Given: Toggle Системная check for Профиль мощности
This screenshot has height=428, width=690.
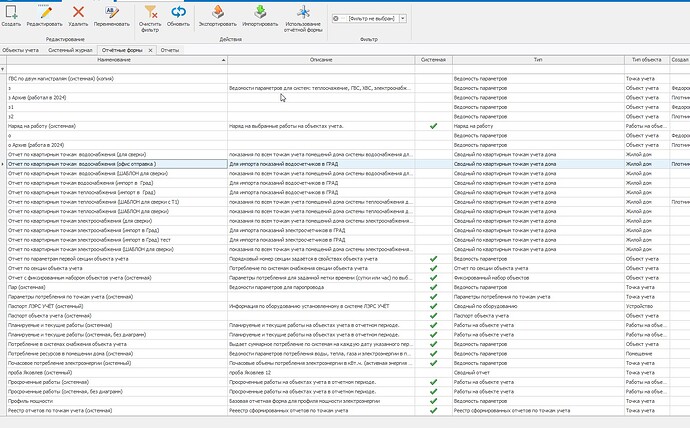Looking at the screenshot, I should pos(433,401).
